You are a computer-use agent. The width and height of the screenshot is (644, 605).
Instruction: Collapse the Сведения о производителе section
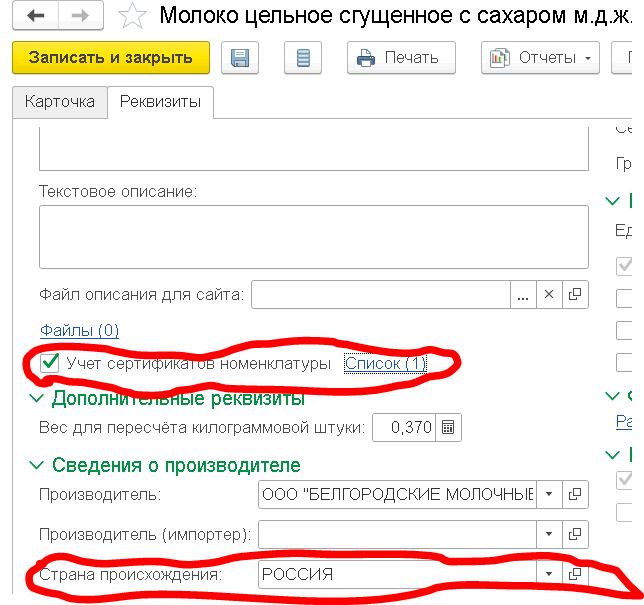pyautogui.click(x=38, y=465)
